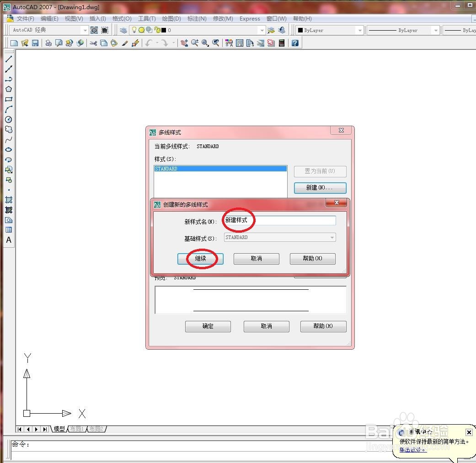Viewport: 476px width, 463px height.
Task: Select the Hatch tool
Action: [9, 200]
